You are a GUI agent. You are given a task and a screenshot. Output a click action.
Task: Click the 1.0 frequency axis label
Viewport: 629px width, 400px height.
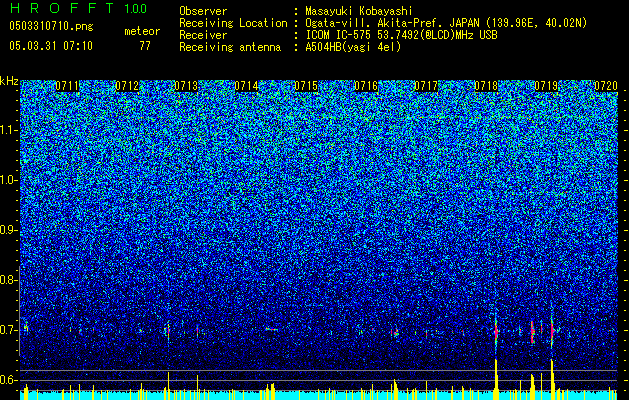(x=8, y=181)
